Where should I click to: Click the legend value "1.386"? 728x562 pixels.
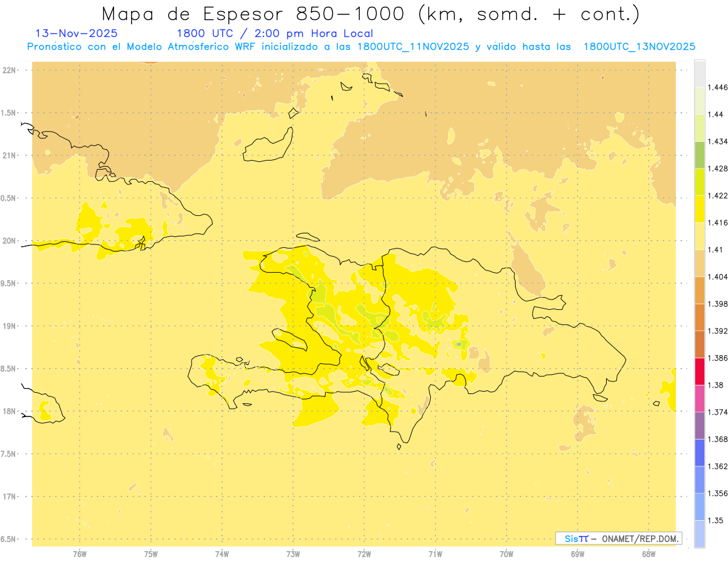[718, 358]
